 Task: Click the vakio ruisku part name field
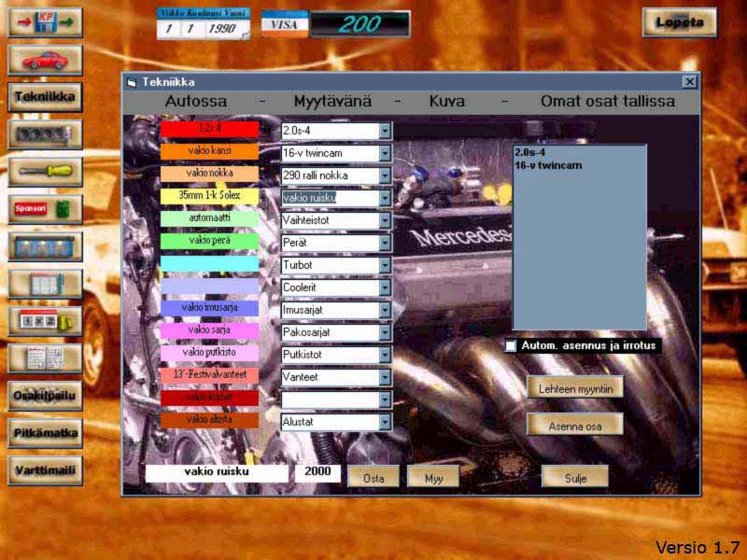click(x=217, y=473)
